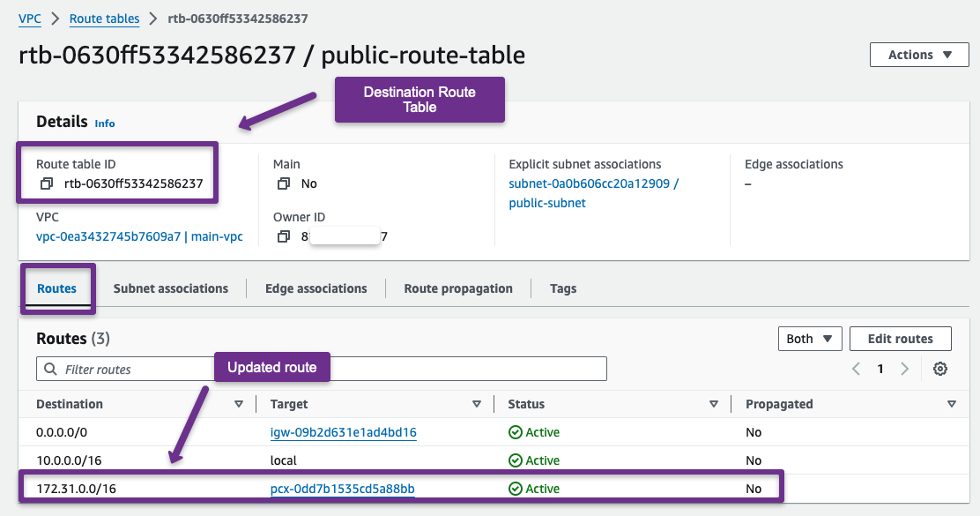The height and width of the screenshot is (516, 980).
Task: Switch to the Route propagation tab
Action: click(x=457, y=288)
